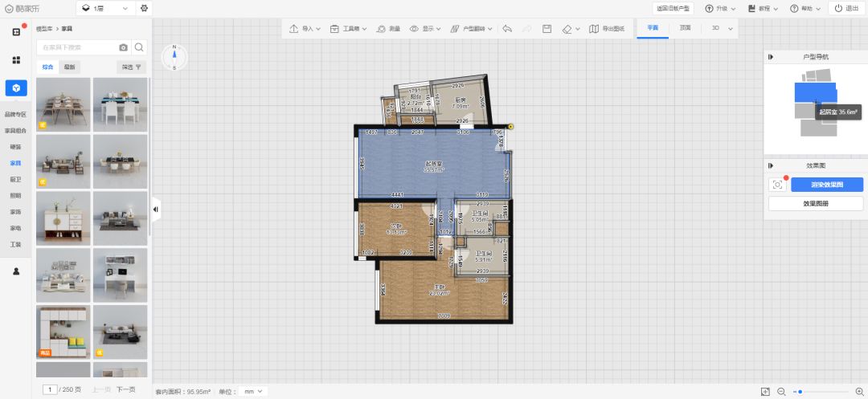Screen dimensions: 868x399
Task: Expand the 户型翻转 flip menu
Action: click(x=471, y=29)
